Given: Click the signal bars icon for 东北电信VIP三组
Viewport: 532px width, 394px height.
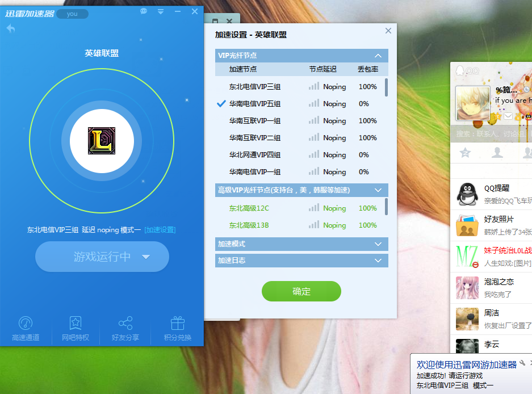Looking at the screenshot, I should (x=314, y=86).
